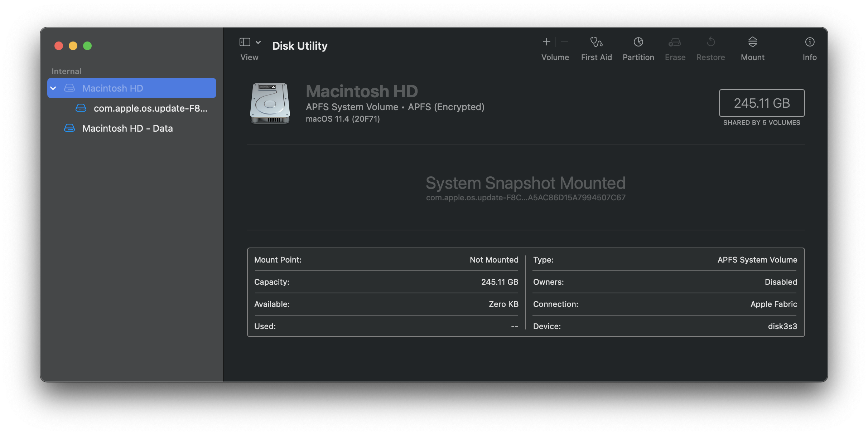Click the Type APFS System Volume value
The image size is (868, 435).
coord(757,260)
